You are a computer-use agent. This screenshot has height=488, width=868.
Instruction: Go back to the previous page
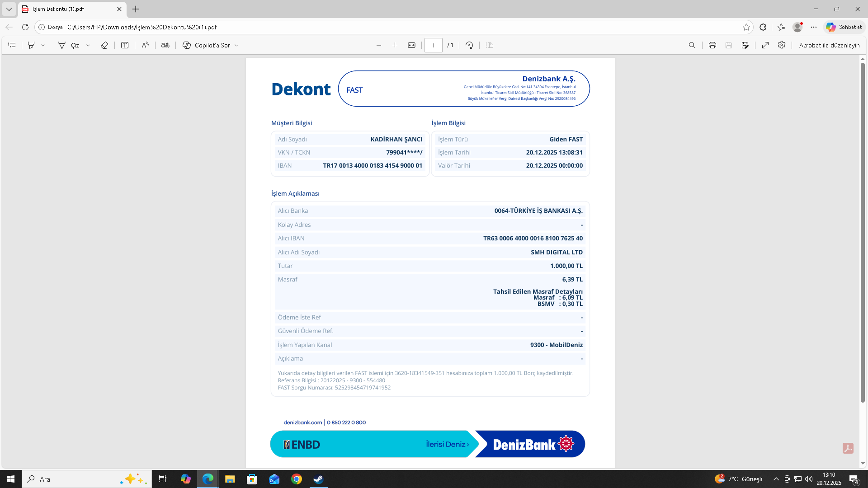point(9,27)
